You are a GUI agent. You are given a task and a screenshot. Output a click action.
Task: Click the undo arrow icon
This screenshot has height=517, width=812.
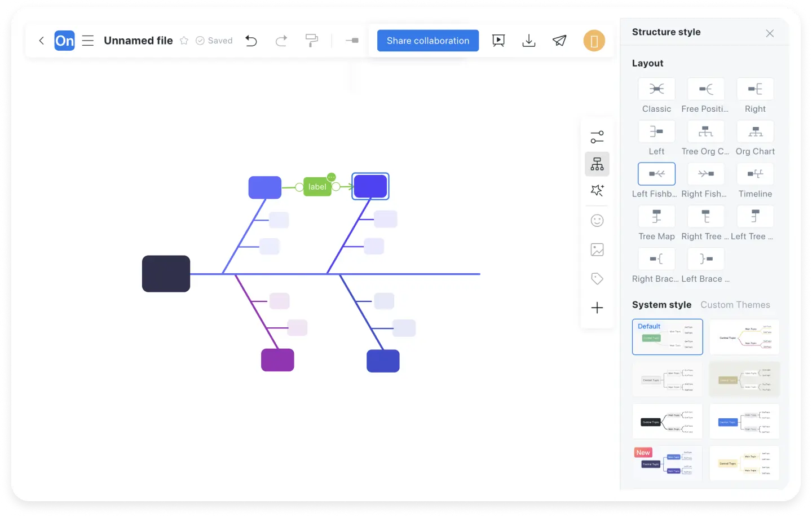click(x=251, y=41)
